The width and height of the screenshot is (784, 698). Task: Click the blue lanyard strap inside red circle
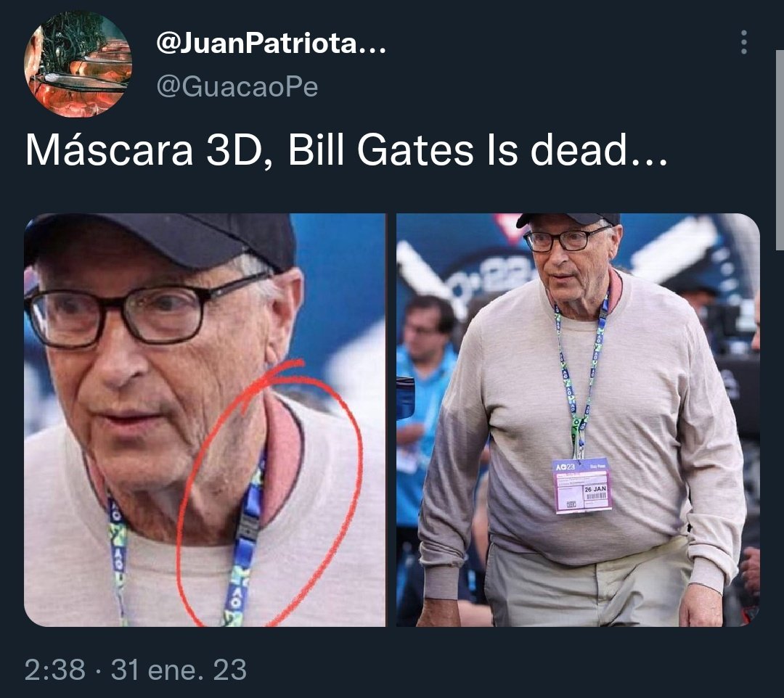click(x=245, y=540)
